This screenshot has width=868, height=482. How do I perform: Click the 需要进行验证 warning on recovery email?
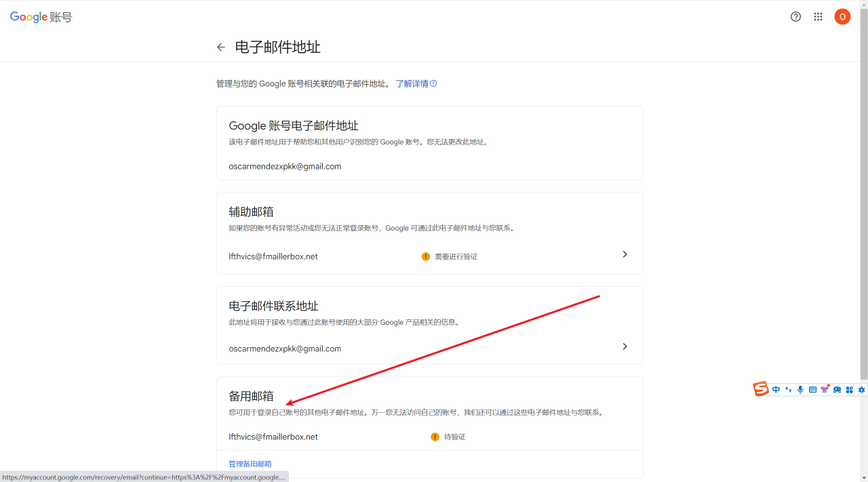pos(450,257)
